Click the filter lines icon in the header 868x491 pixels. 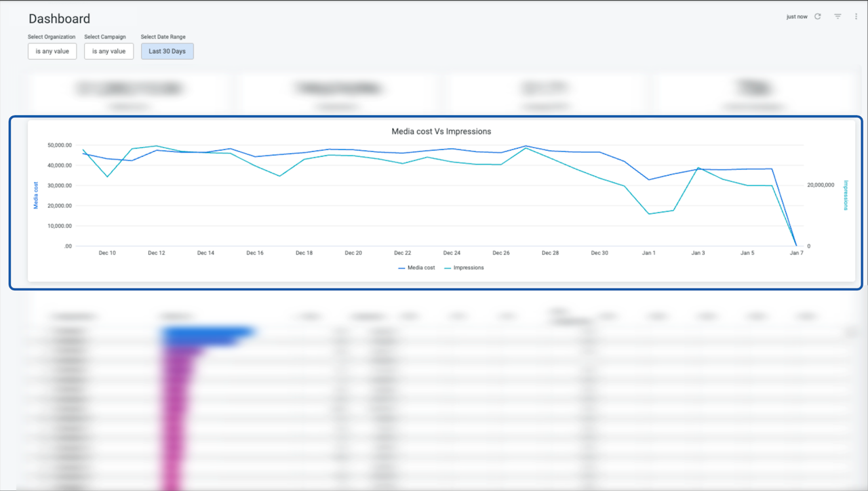tap(837, 16)
